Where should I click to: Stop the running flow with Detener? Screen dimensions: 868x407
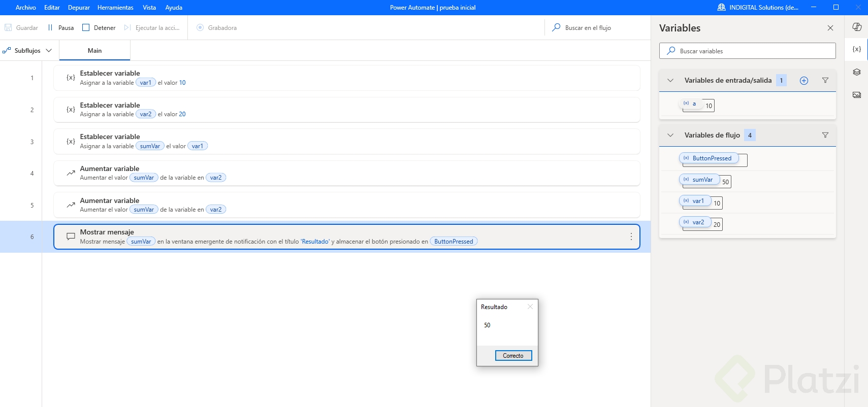pyautogui.click(x=99, y=27)
